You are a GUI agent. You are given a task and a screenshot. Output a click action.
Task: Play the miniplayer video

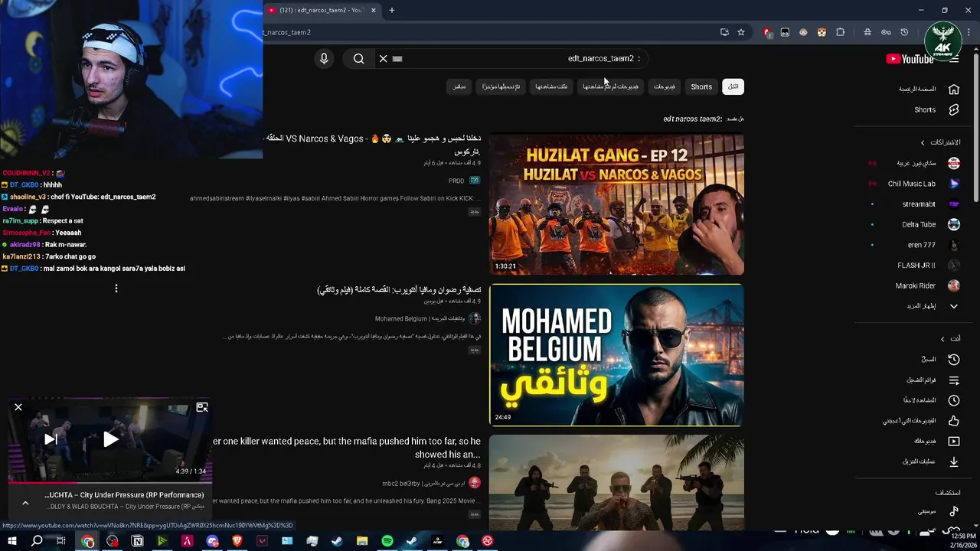111,439
